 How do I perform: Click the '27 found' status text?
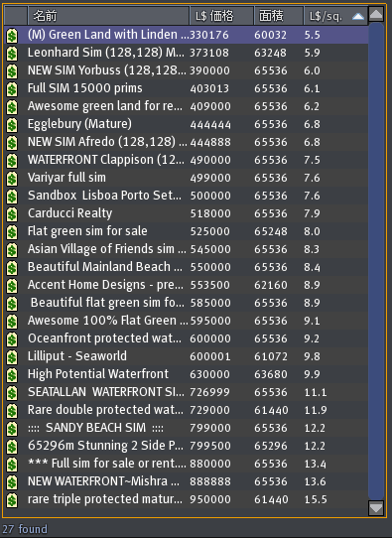pyautogui.click(x=25, y=529)
